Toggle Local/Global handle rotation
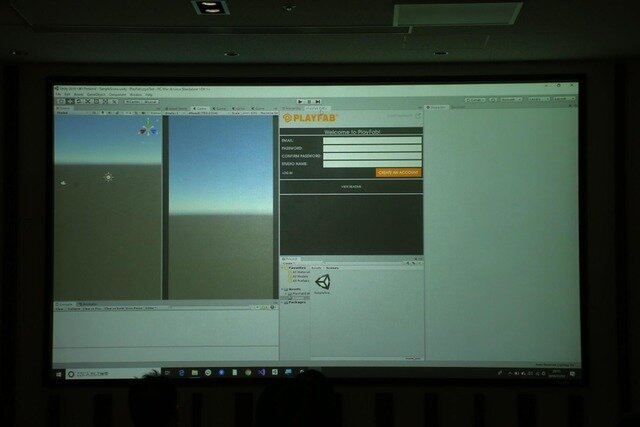640x427 pixels. pos(151,102)
